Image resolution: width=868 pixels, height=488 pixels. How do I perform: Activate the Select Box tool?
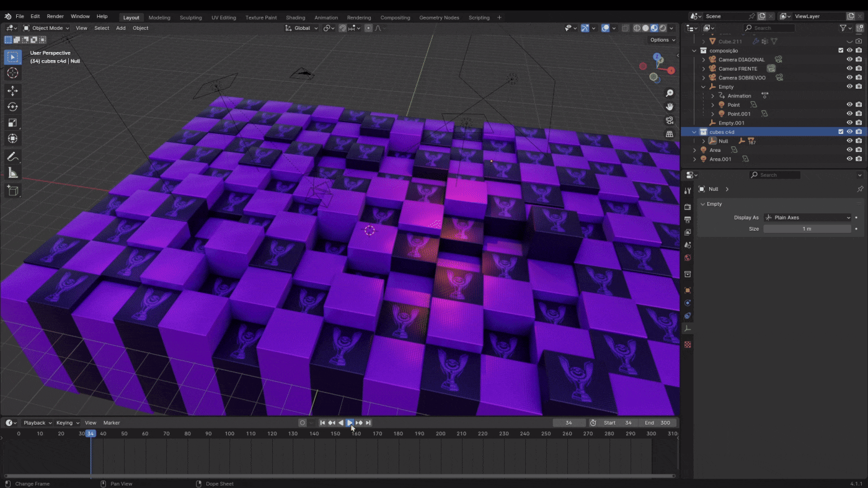[12, 57]
